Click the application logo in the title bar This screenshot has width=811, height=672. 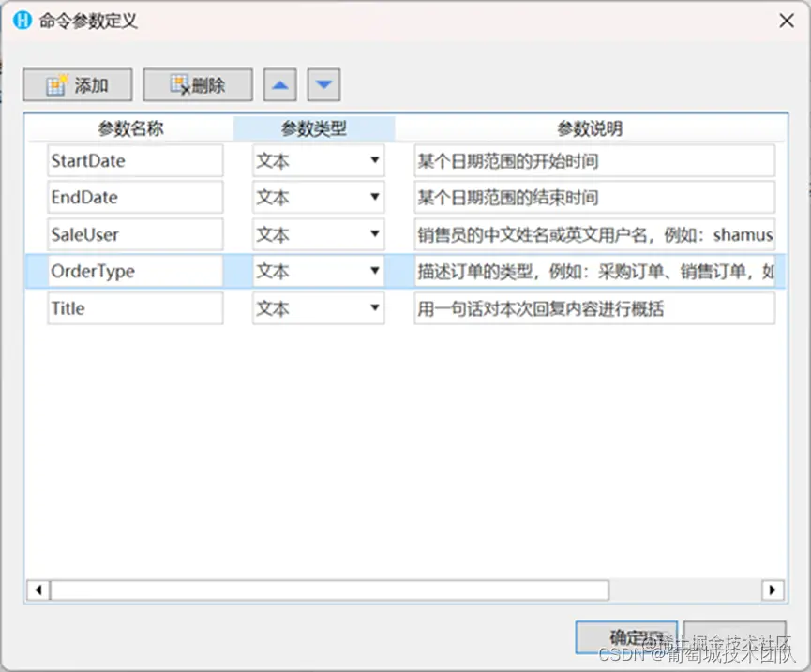(x=21, y=20)
